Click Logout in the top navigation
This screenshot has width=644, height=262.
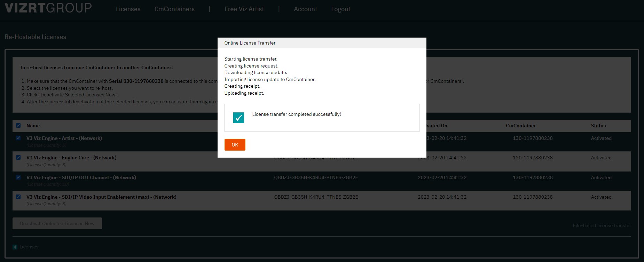[x=340, y=9]
